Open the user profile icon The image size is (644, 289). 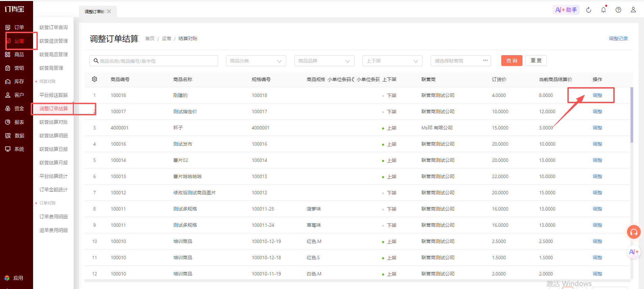pos(633,10)
